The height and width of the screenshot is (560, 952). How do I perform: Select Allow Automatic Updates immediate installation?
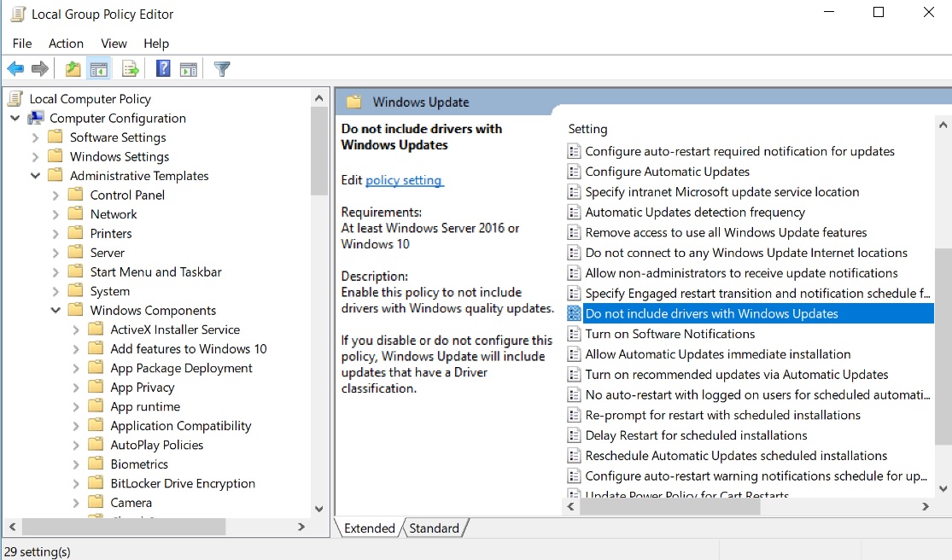(718, 353)
